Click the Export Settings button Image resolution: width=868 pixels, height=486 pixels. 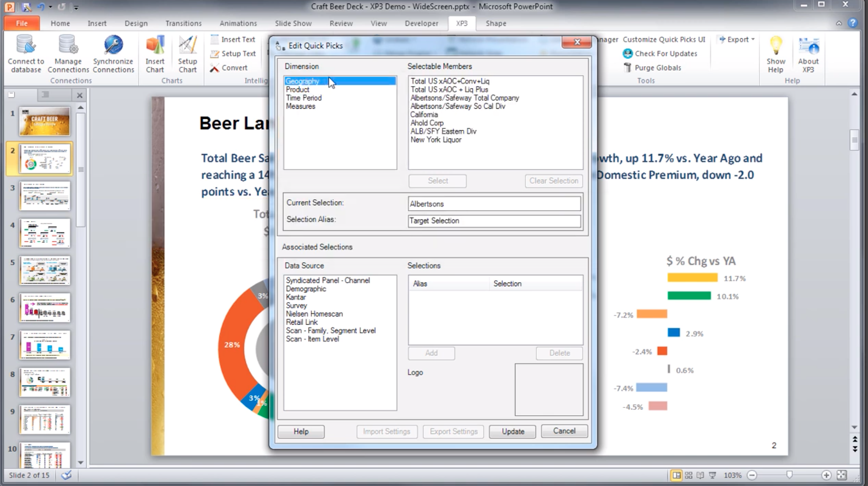click(454, 431)
